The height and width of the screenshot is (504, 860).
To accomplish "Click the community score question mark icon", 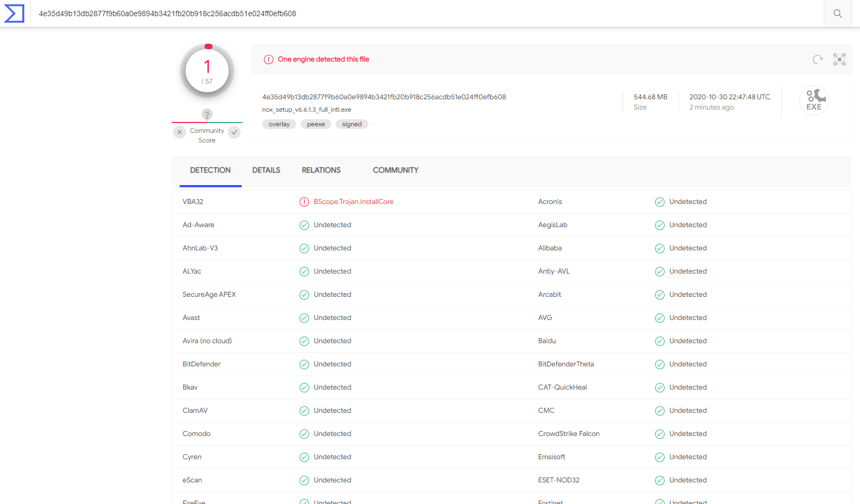I will [207, 114].
